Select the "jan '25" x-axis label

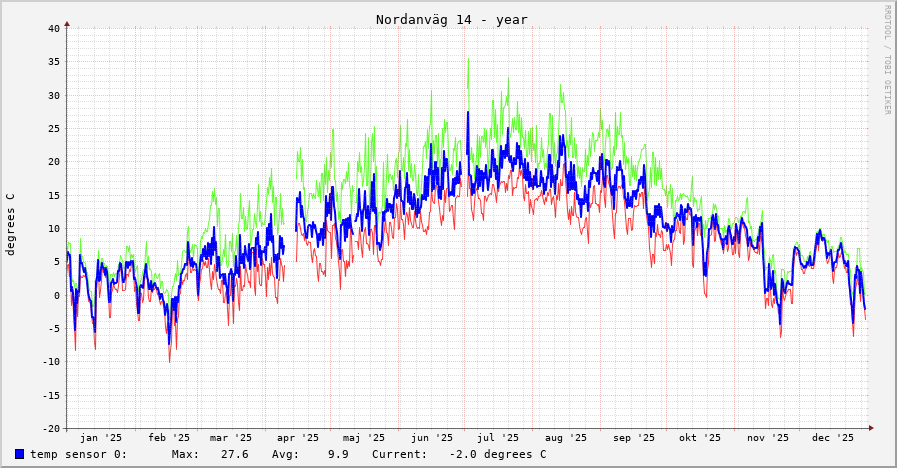[x=101, y=438]
